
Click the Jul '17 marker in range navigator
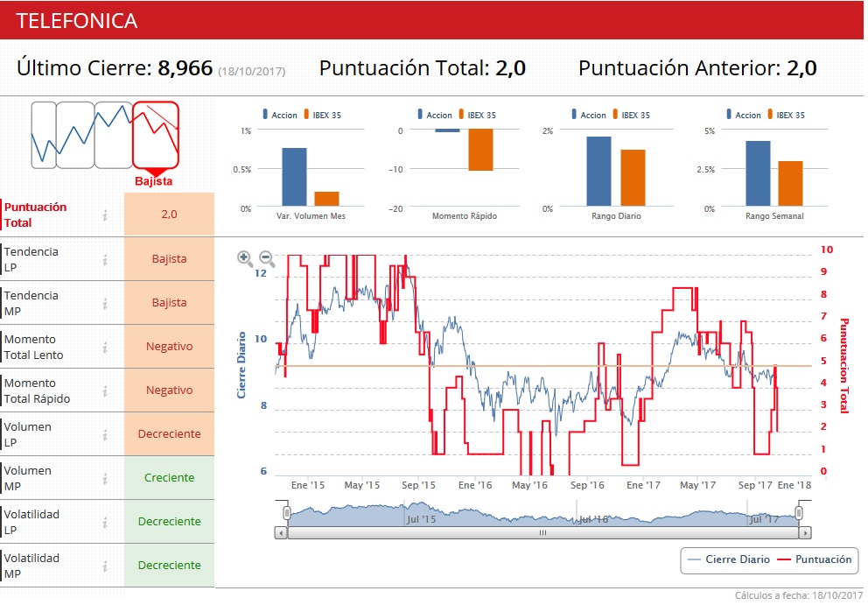(x=764, y=519)
